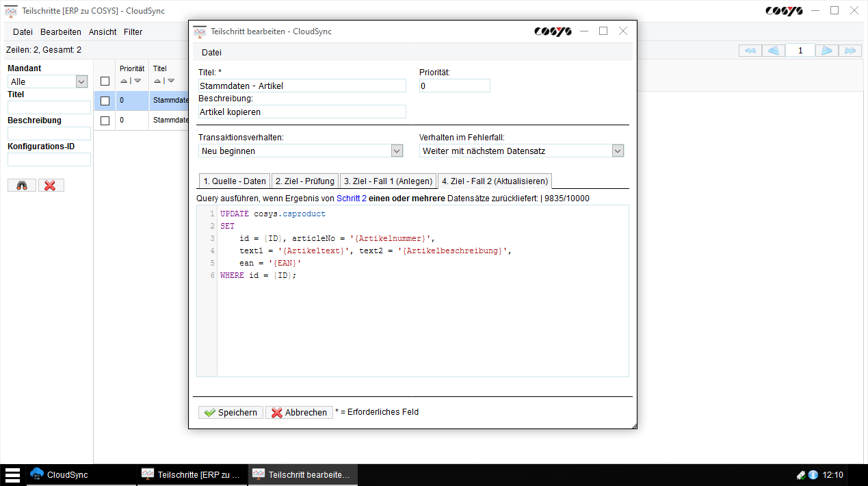Check the first Stammdaten row checkbox
The width and height of the screenshot is (868, 486).
point(105,100)
